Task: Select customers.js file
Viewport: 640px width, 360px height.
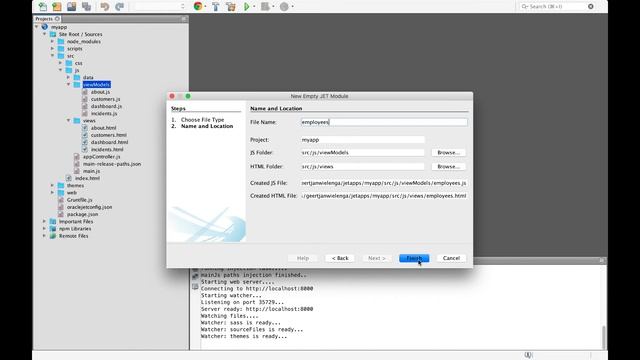Action: [105, 99]
